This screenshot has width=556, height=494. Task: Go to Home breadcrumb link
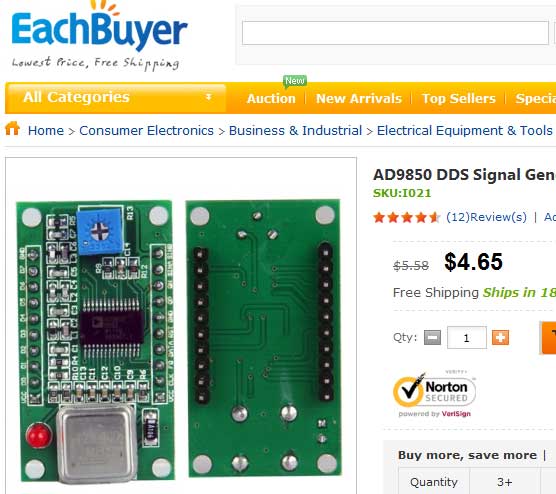tap(46, 131)
